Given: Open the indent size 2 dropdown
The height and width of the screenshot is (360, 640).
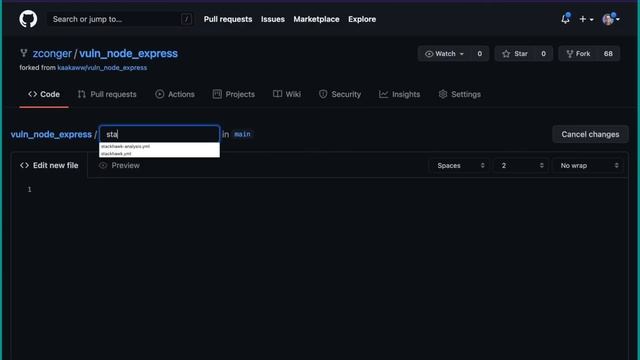Looking at the screenshot, I should tap(522, 165).
